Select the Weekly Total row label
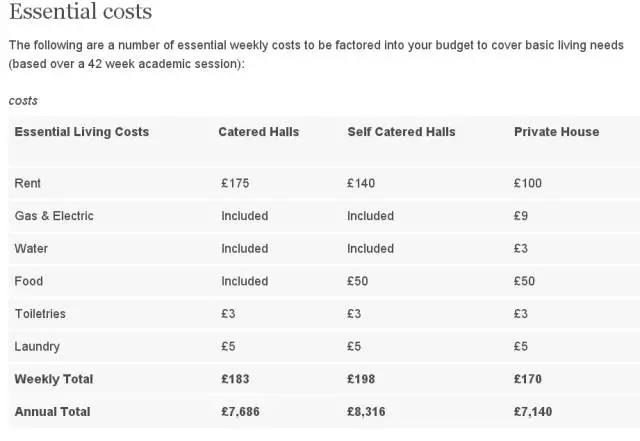Screen dimensions: 640x441 pos(54,379)
